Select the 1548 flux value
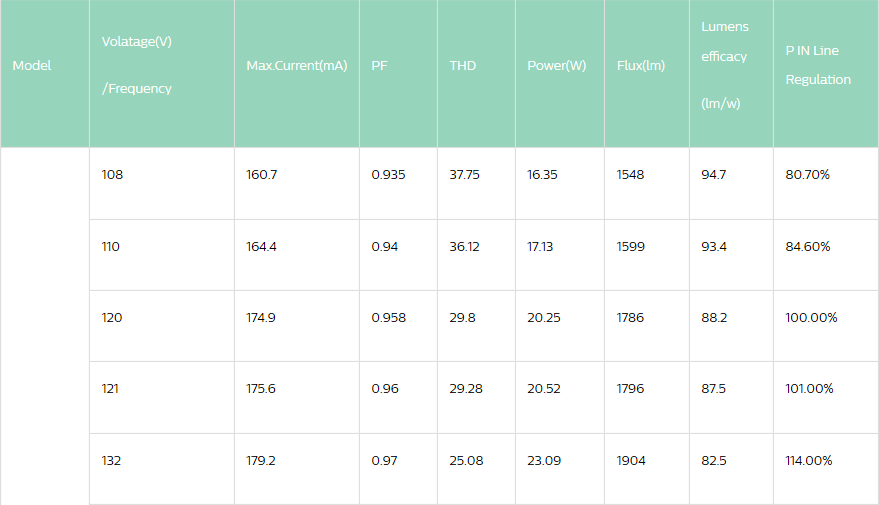879x505 pixels. [x=631, y=175]
